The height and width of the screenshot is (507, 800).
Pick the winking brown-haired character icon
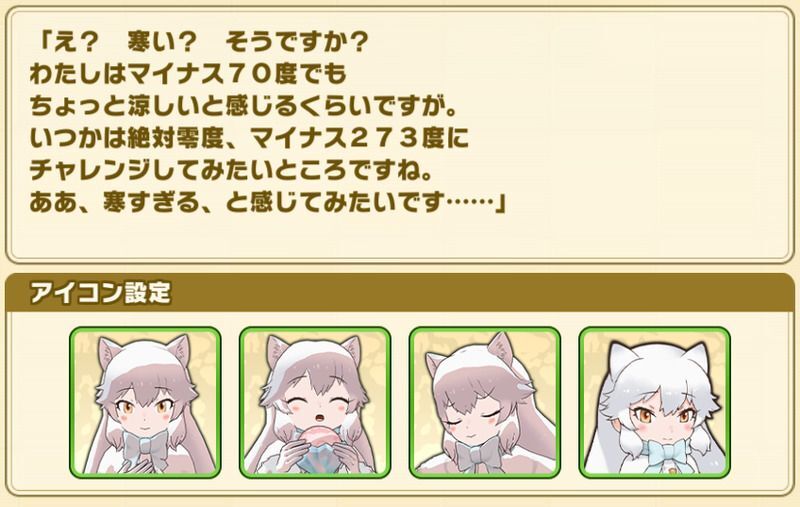(x=485, y=402)
